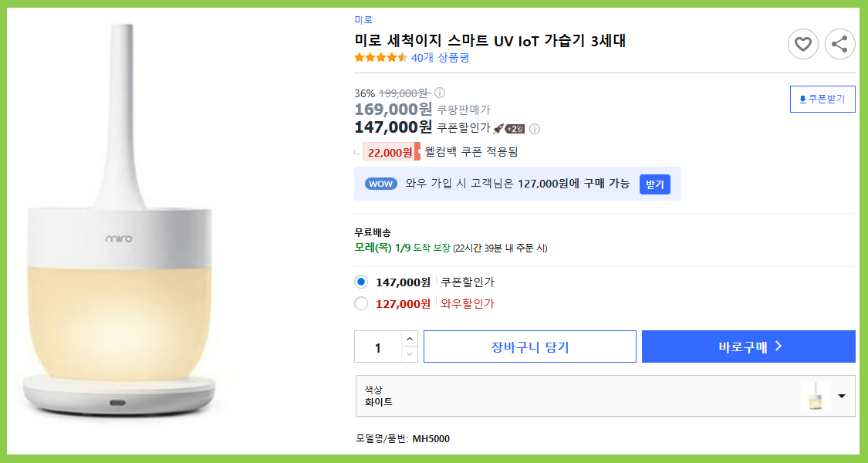Click the WOW membership badge icon
This screenshot has height=463, width=868.
[x=380, y=184]
